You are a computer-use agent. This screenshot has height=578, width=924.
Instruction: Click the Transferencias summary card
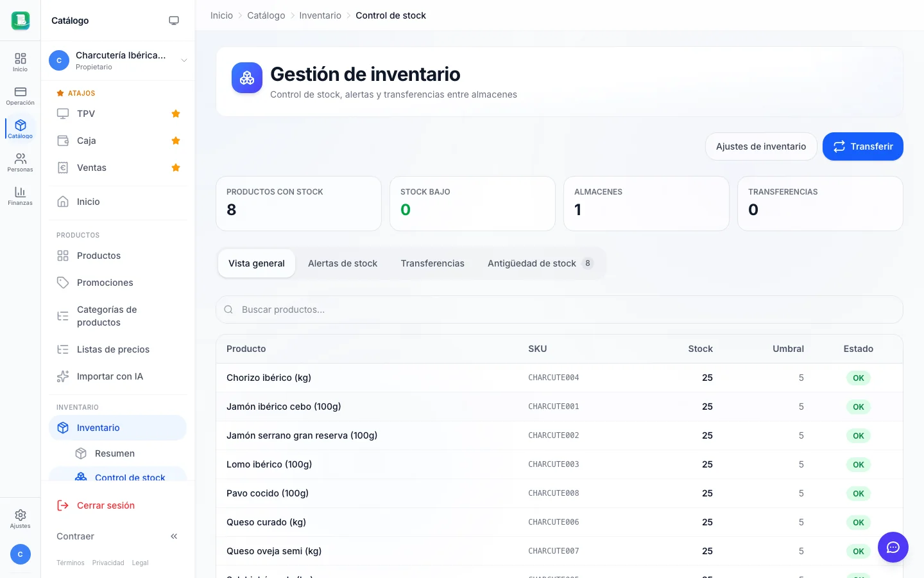pyautogui.click(x=820, y=204)
